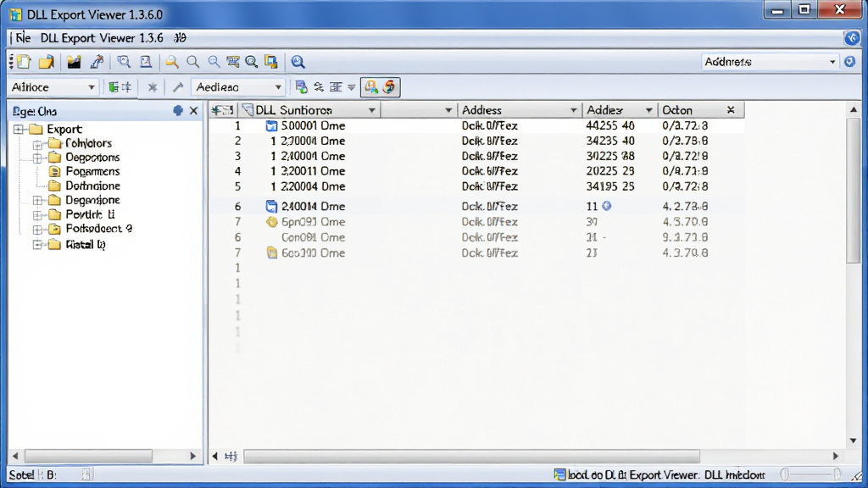Click the striped filter find toolbar icon

(233, 61)
